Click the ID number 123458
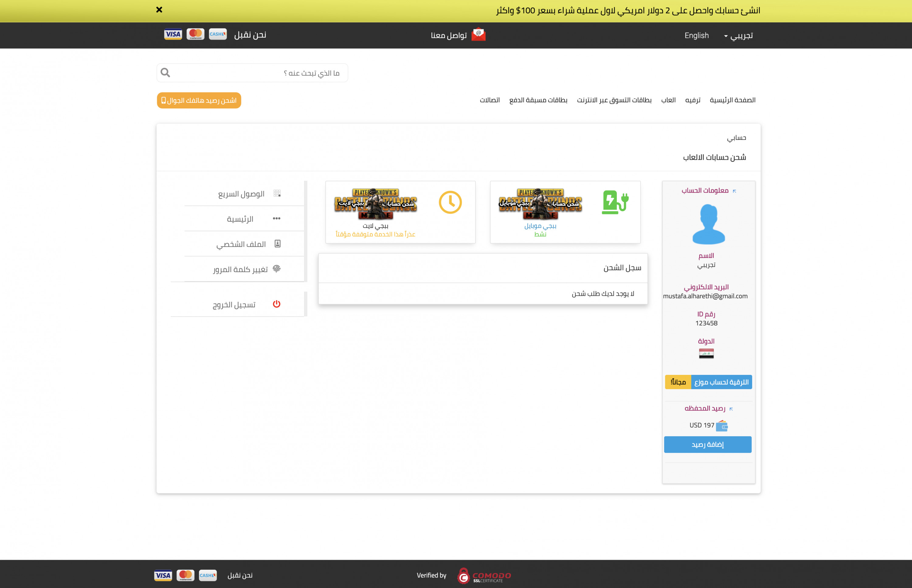 pyautogui.click(x=706, y=323)
